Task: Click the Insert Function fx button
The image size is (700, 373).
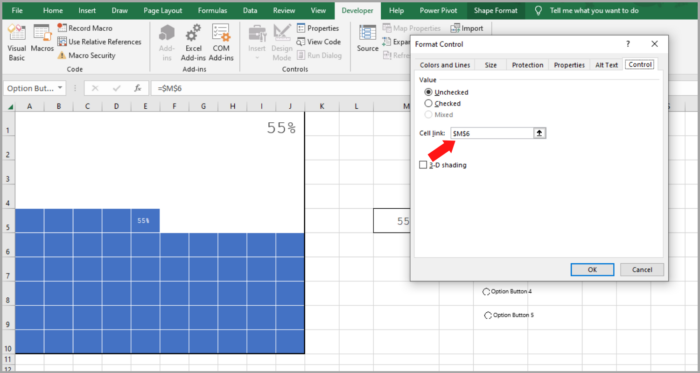Action: (138, 88)
